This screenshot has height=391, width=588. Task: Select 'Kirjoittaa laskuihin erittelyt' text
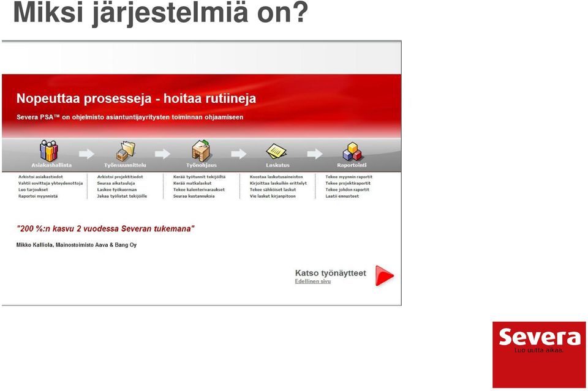[278, 183]
